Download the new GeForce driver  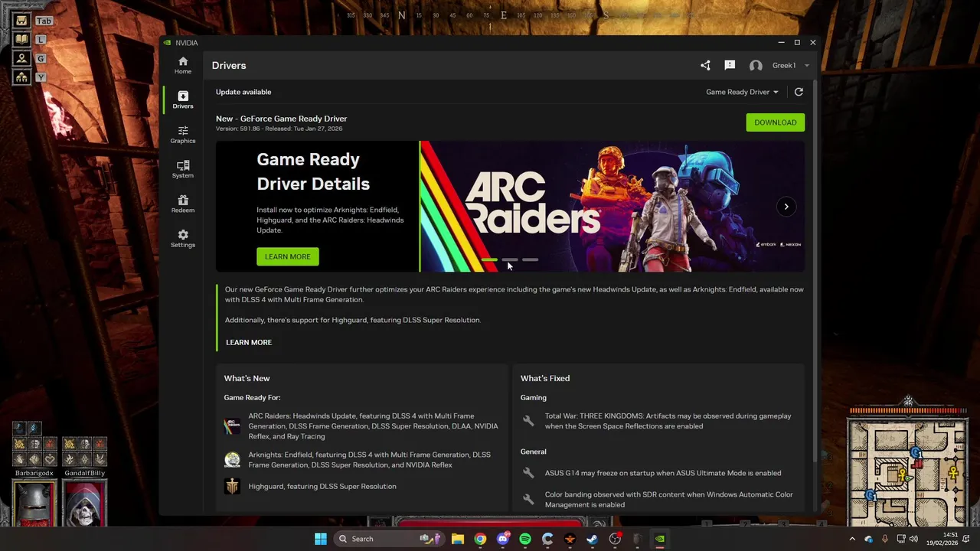tap(775, 122)
